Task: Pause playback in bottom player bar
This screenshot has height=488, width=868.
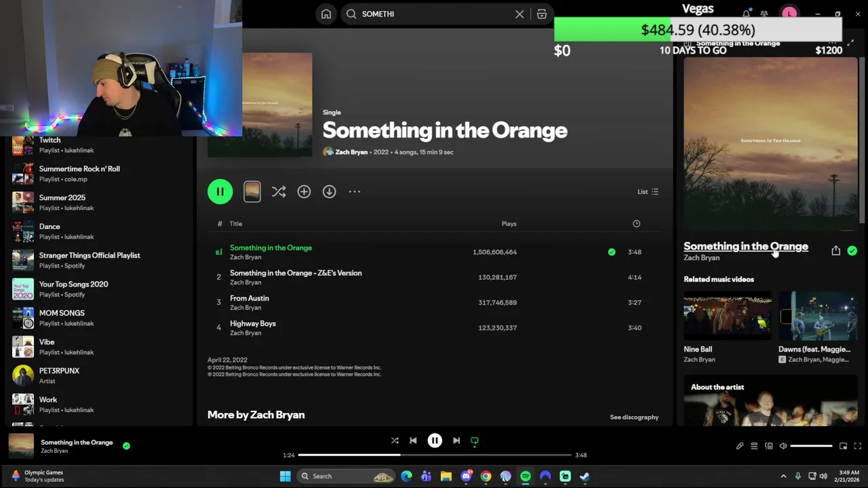Action: click(x=435, y=441)
